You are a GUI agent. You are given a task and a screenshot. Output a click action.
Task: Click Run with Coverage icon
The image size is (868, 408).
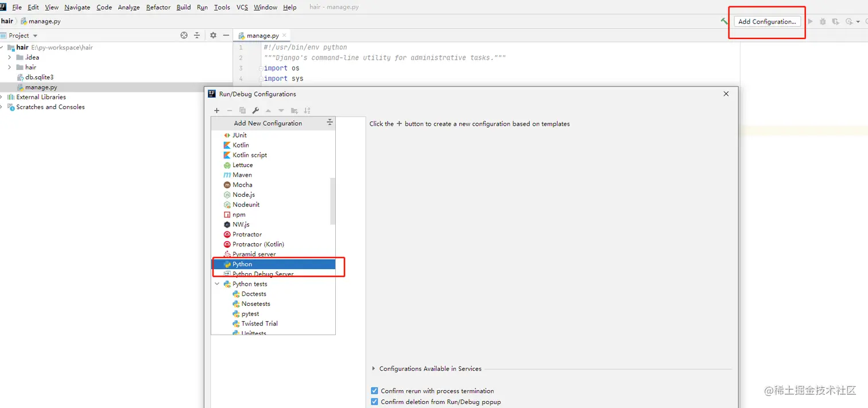coord(835,21)
